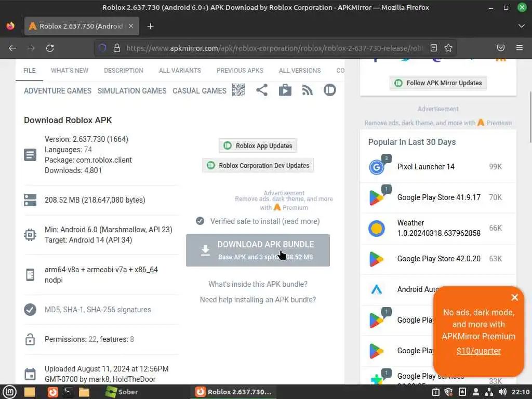The height and width of the screenshot is (399, 532).
Task: Open CASUAL GAMES category link
Action: point(199,91)
